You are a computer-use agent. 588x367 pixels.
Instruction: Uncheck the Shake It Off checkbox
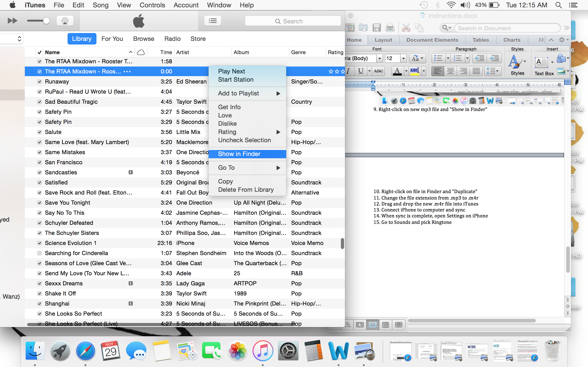point(39,293)
